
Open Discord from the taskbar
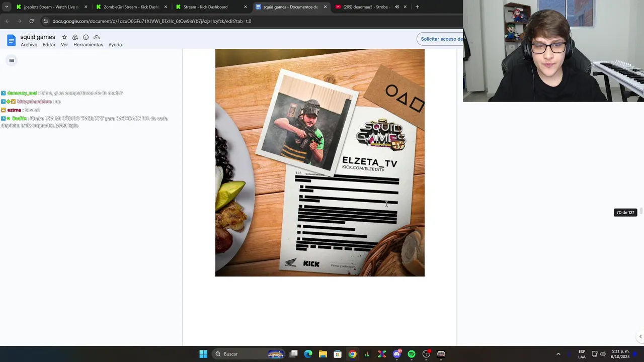pyautogui.click(x=396, y=354)
